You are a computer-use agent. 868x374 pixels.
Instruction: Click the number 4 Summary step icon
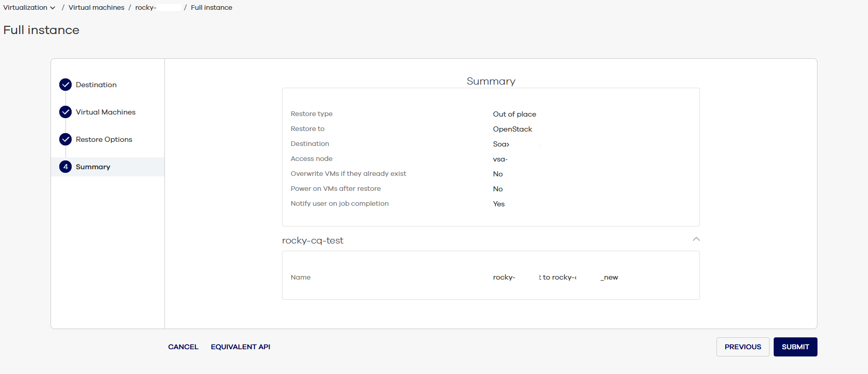tap(65, 167)
